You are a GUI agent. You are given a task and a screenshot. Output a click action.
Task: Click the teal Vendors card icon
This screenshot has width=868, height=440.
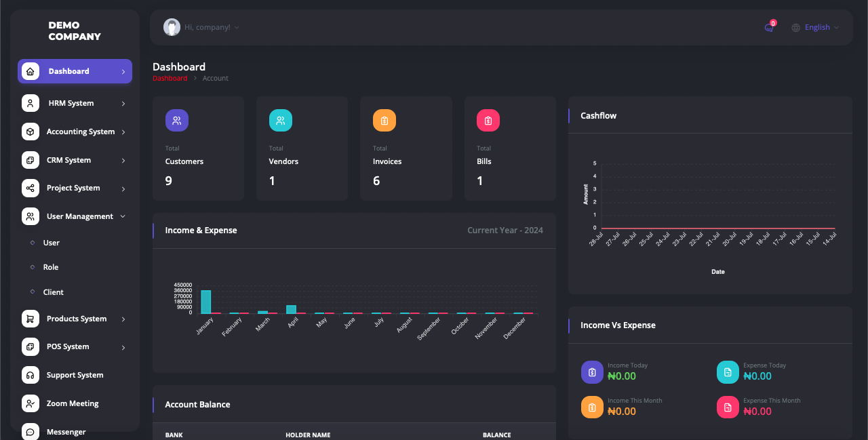[280, 121]
